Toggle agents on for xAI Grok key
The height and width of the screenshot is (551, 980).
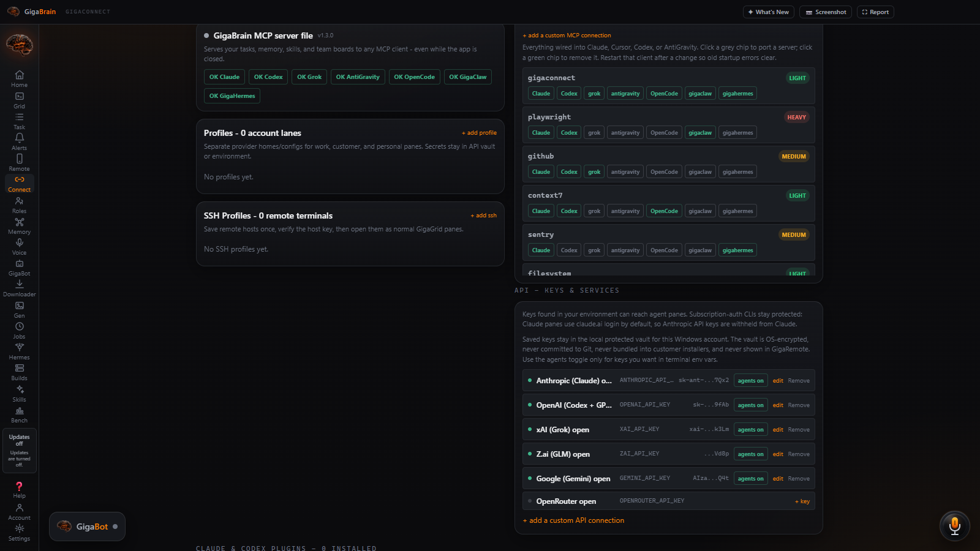tap(750, 430)
